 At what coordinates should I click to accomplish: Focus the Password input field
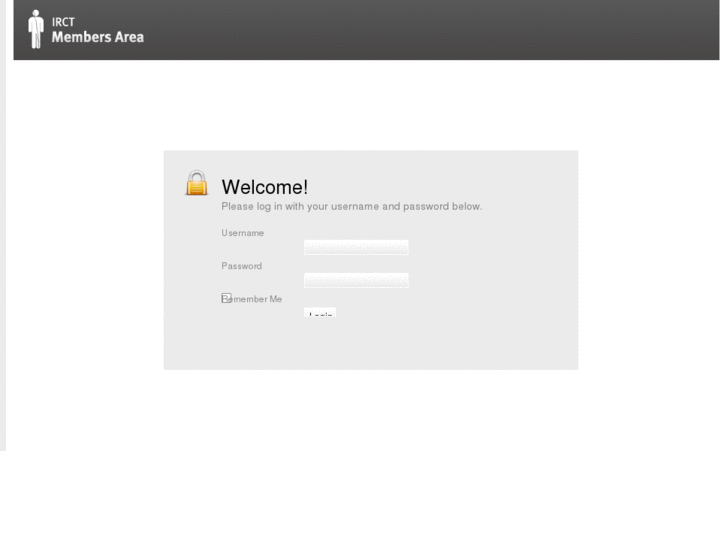click(356, 280)
